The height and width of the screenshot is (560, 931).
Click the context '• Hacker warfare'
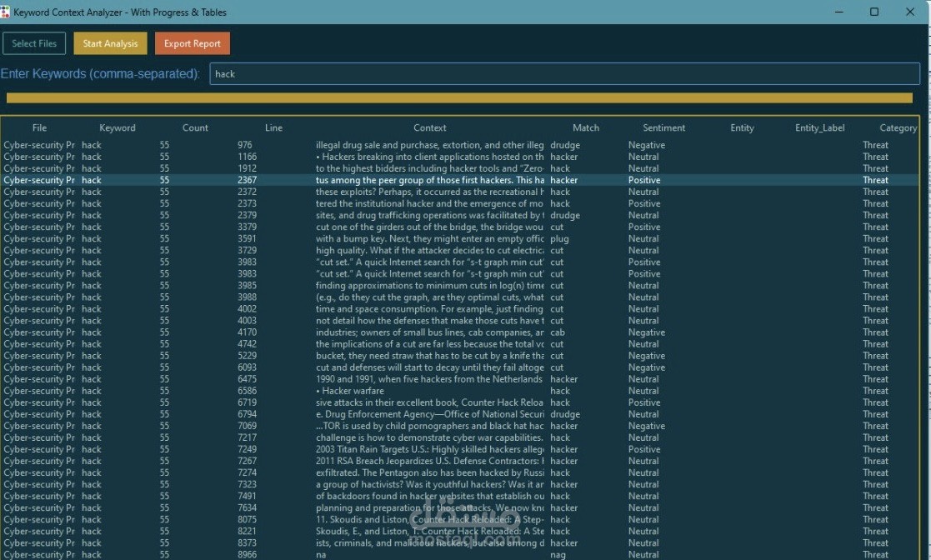[x=350, y=391]
